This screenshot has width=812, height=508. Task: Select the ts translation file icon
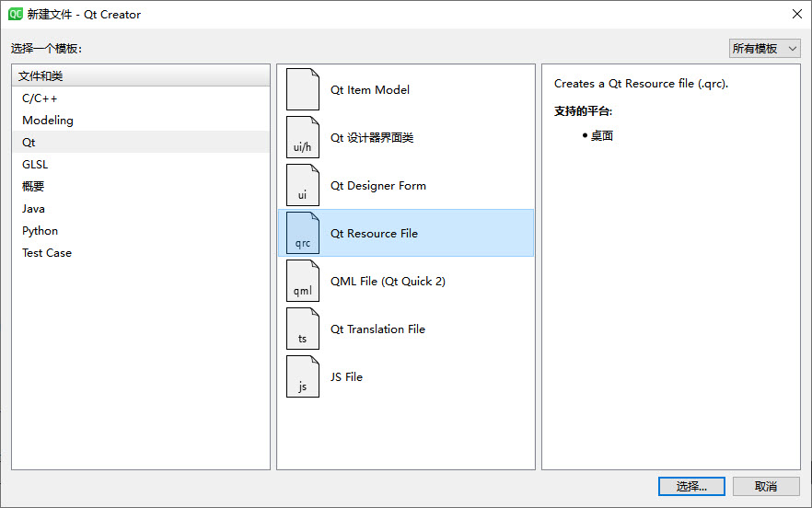pyautogui.click(x=303, y=329)
